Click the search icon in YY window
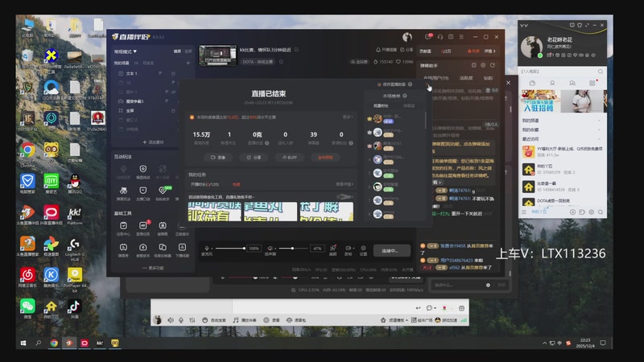This screenshot has width=644, height=362. point(600,72)
